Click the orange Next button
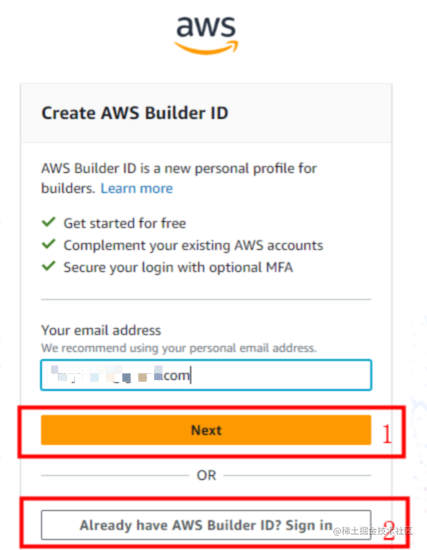The height and width of the screenshot is (550, 427). [206, 430]
